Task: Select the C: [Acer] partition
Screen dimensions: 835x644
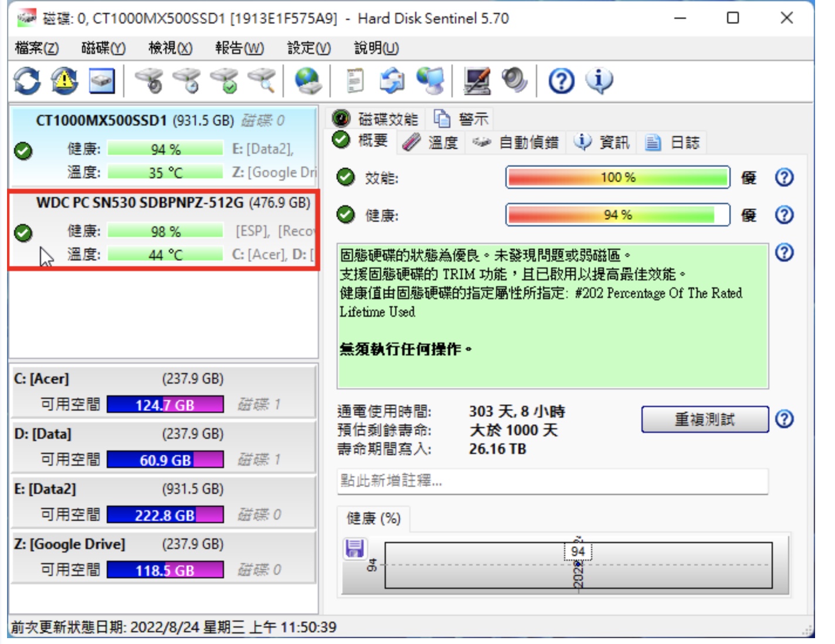Action: click(x=164, y=391)
